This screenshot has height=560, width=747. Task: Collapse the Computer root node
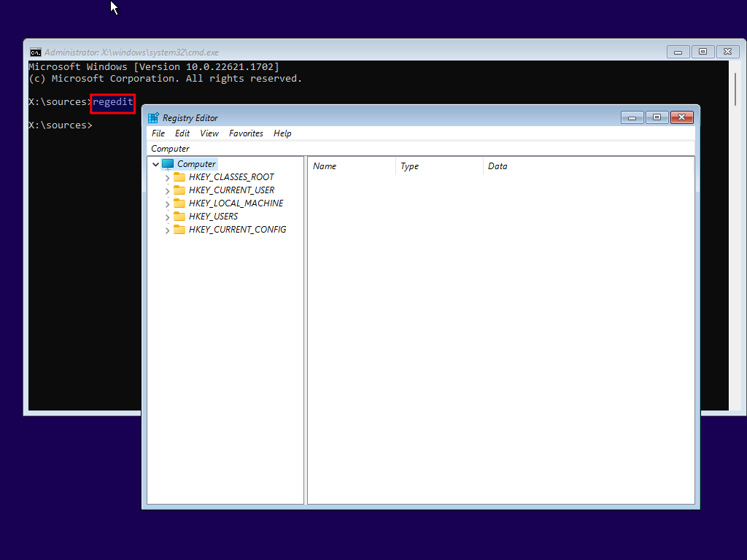pos(155,164)
